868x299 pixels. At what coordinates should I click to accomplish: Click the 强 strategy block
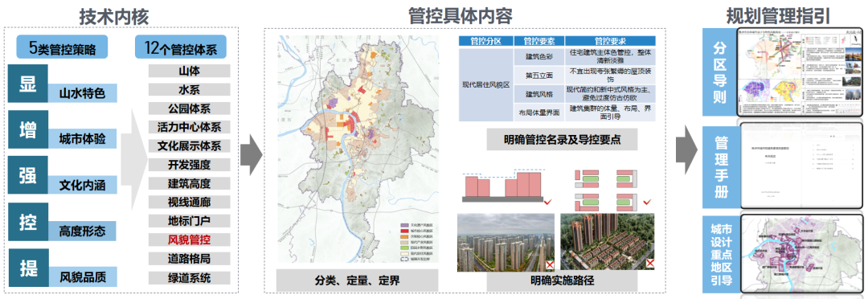click(27, 175)
